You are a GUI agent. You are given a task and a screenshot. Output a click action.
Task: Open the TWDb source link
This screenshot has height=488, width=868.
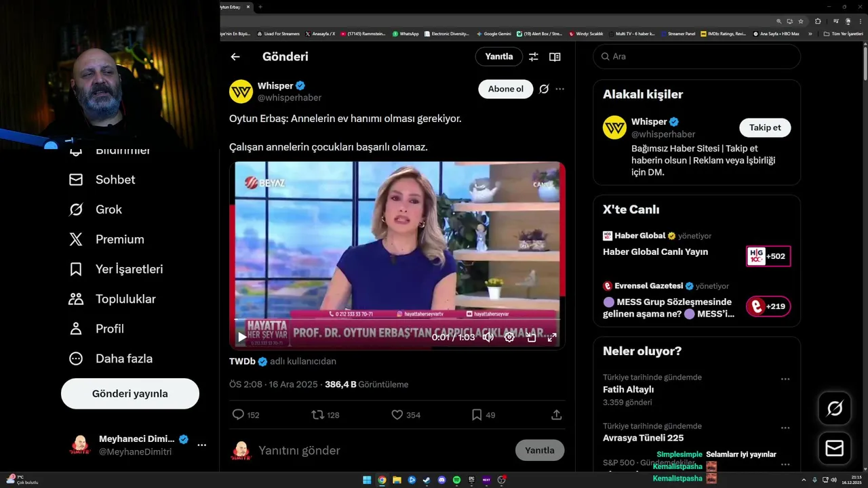tap(242, 361)
